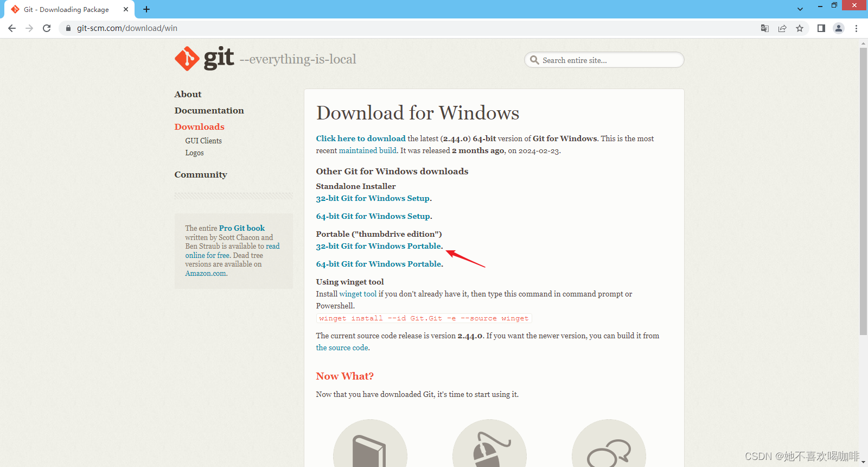Open the source code link
Image resolution: width=868 pixels, height=467 pixels.
point(342,348)
